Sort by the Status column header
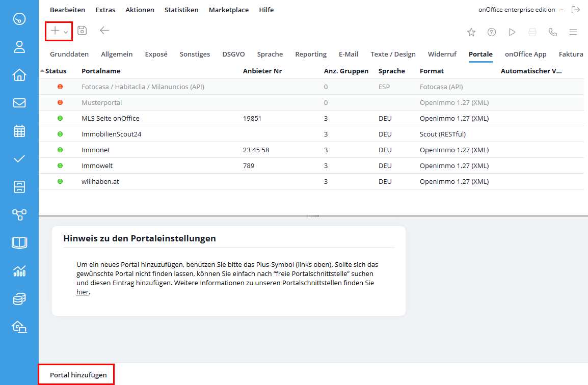Screen dimensions: 588x385 (56, 71)
